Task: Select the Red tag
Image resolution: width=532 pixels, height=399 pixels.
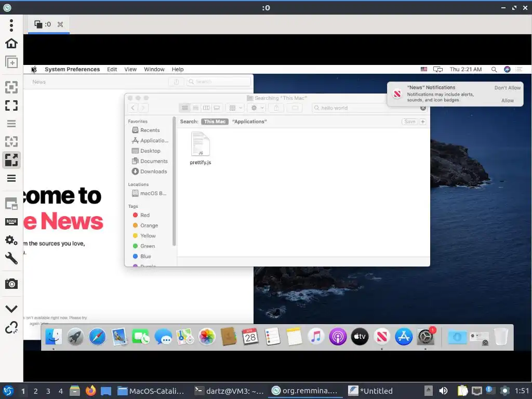Action: coord(141,215)
